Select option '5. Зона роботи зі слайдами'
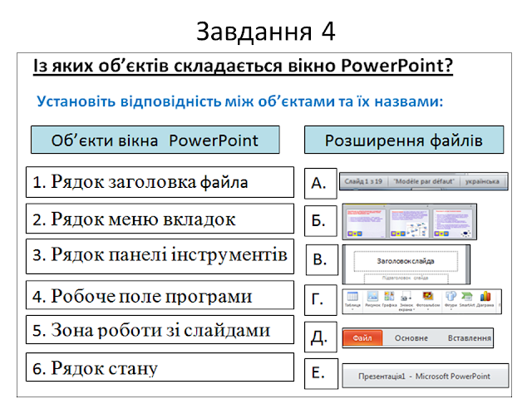Image resolution: width=532 pixels, height=399 pixels. click(x=160, y=329)
